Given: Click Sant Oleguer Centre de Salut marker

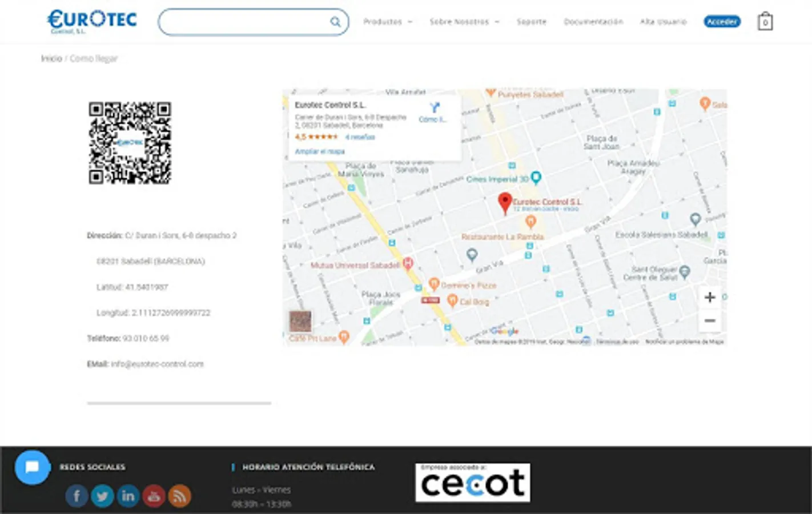Looking at the screenshot, I should 685,272.
